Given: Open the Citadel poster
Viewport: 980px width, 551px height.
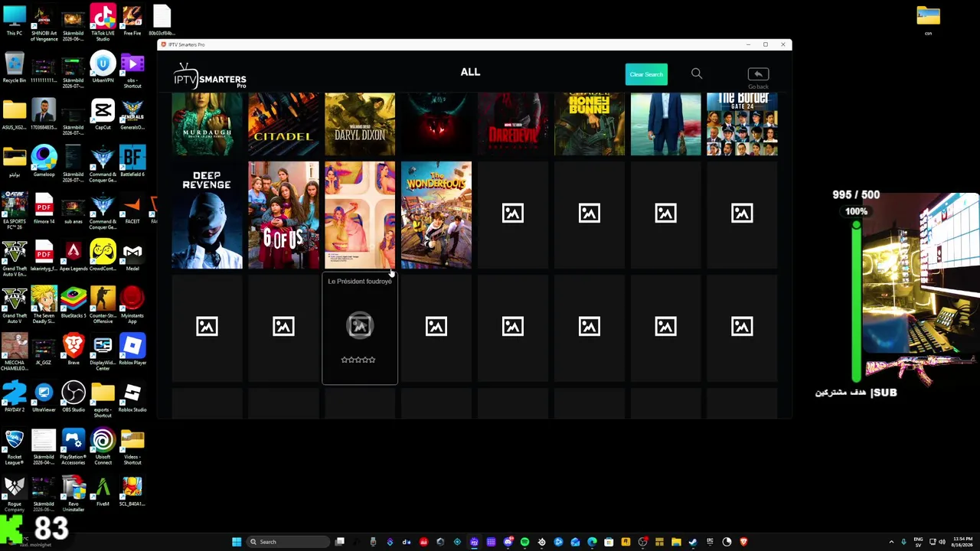Looking at the screenshot, I should coord(283,124).
